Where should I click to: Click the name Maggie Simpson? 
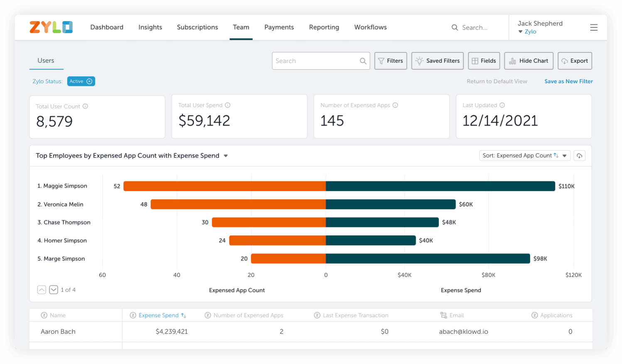tap(65, 186)
